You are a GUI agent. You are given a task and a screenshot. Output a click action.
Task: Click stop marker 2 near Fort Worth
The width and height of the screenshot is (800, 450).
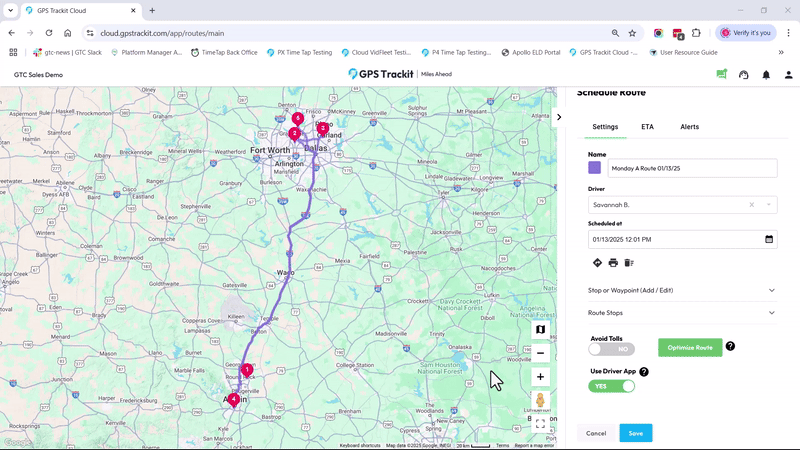coord(294,134)
